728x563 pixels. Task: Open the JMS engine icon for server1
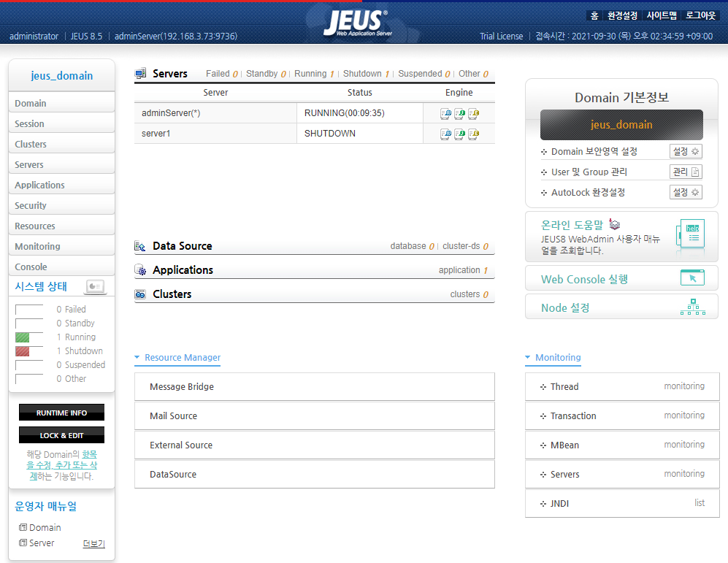pos(459,134)
